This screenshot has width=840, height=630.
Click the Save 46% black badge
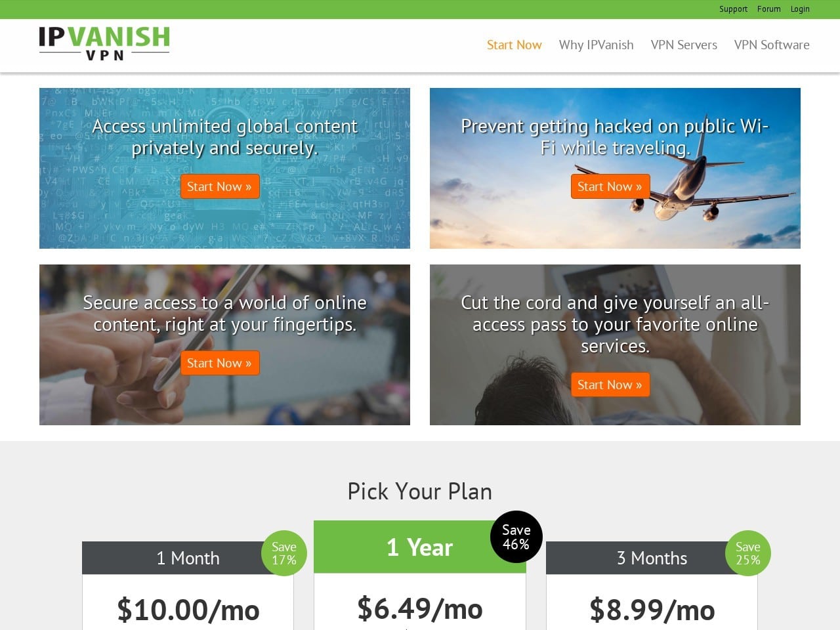[x=516, y=537]
